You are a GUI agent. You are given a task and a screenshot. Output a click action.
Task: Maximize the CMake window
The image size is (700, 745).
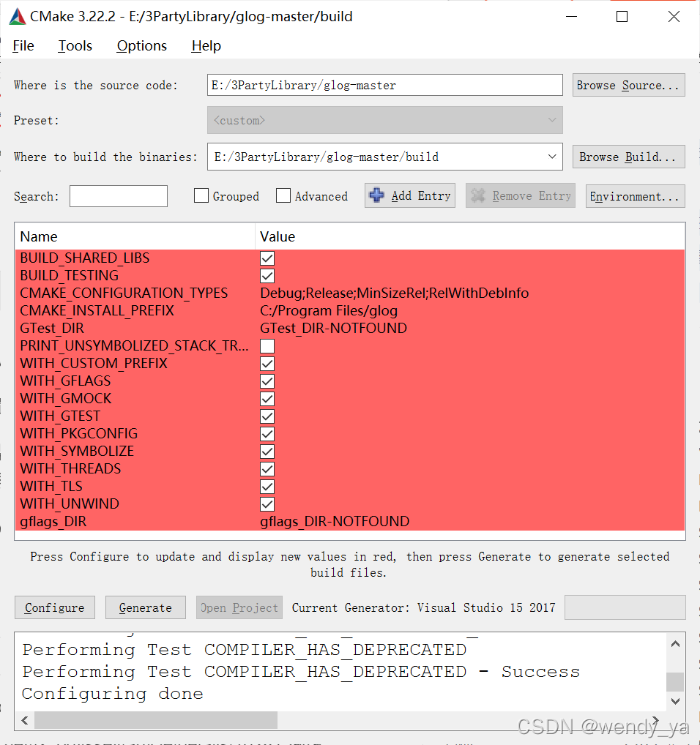point(622,17)
